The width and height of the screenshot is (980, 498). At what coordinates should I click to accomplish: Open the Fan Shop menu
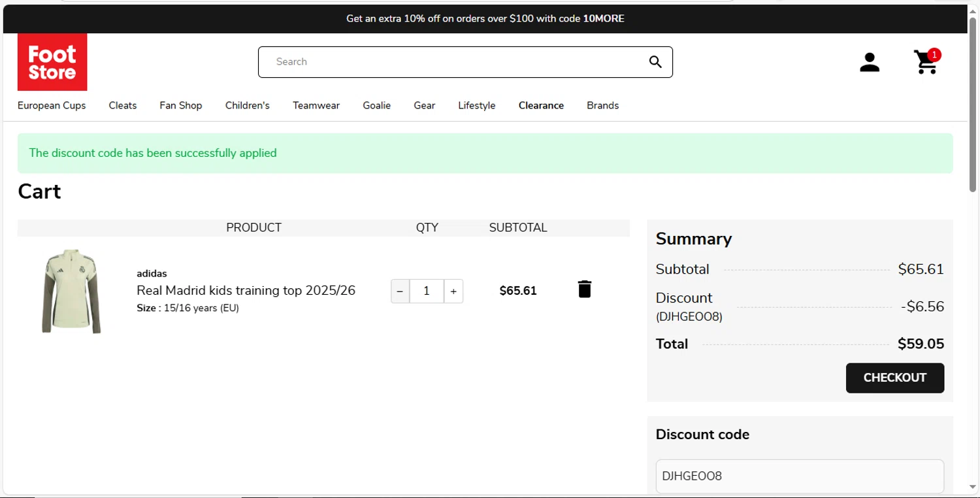tap(181, 105)
